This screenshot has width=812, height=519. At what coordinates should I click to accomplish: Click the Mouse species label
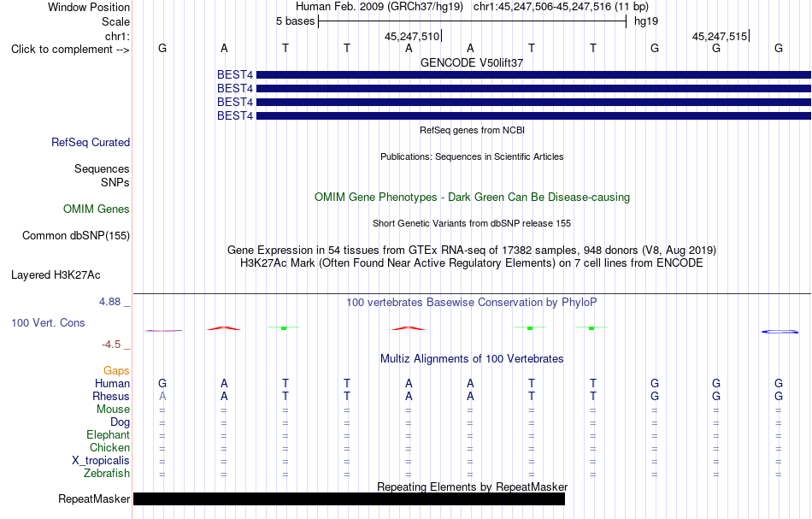tap(113, 410)
